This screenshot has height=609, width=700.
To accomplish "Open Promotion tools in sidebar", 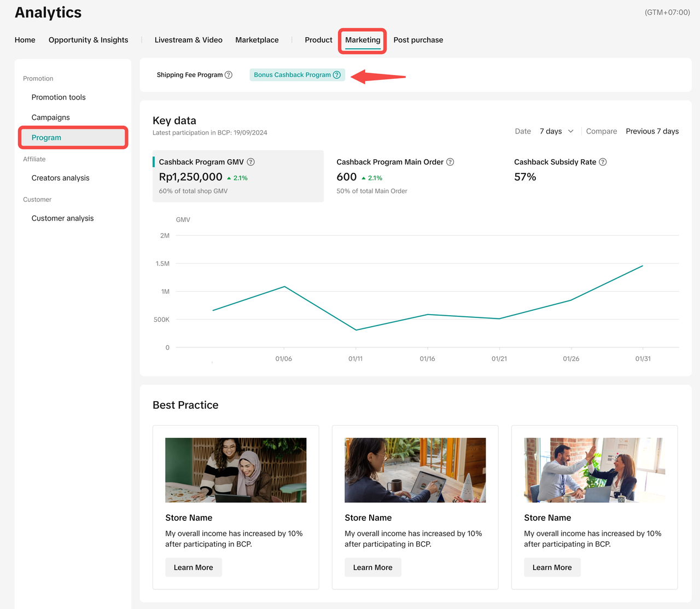I will tap(59, 97).
